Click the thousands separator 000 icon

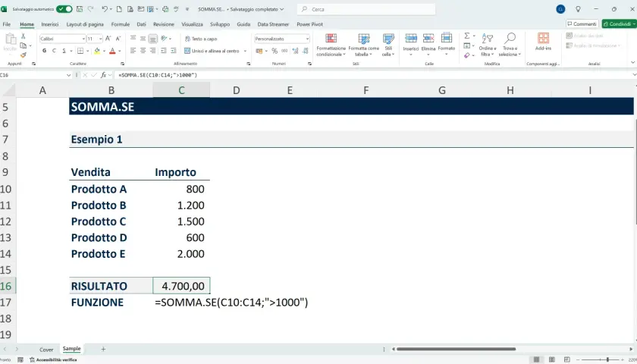coord(284,51)
